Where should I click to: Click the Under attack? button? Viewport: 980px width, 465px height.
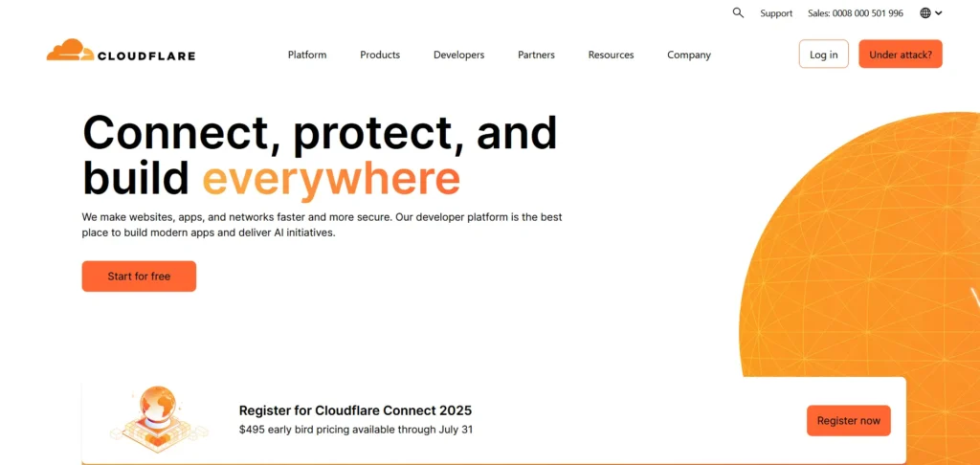click(x=900, y=55)
